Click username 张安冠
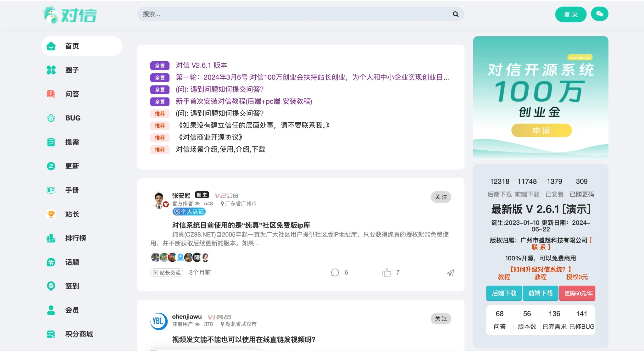The height and width of the screenshot is (351, 644). pos(181,196)
